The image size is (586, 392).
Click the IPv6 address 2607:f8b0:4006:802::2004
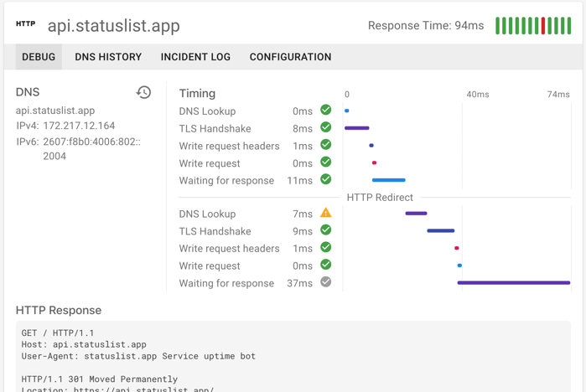(x=91, y=149)
